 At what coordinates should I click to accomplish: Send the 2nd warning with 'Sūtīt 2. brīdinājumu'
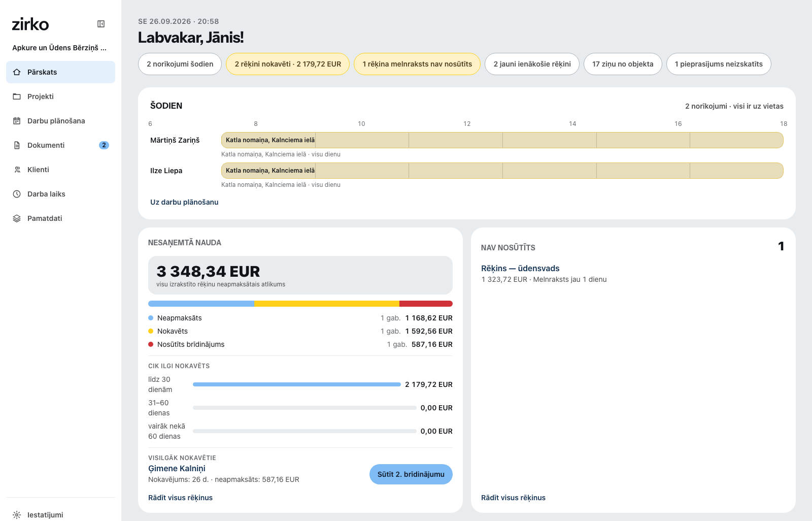point(411,474)
